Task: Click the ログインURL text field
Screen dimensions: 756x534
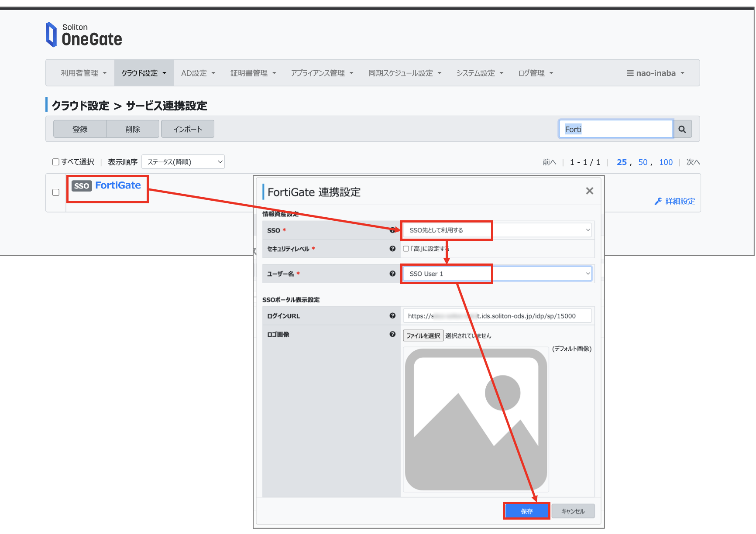Action: (x=497, y=316)
